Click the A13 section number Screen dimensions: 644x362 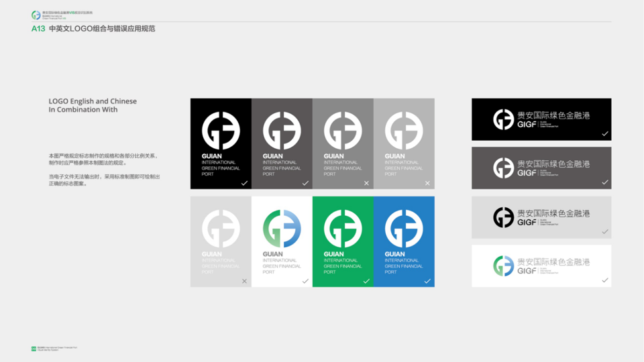38,29
